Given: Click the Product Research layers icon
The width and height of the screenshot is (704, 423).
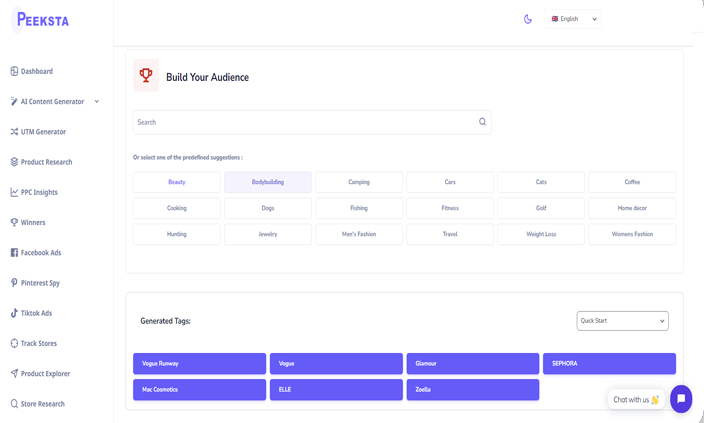Looking at the screenshot, I should coord(14,162).
